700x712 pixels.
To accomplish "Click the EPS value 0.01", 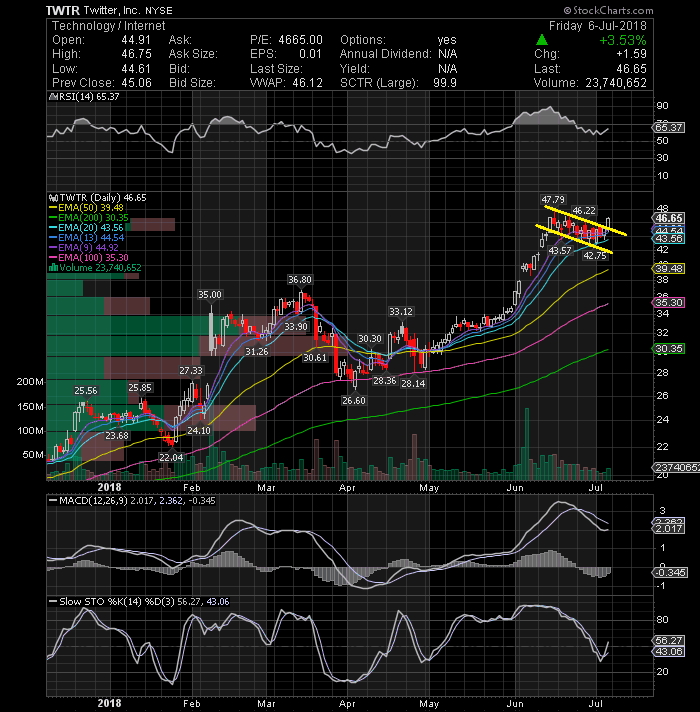I will (311, 54).
